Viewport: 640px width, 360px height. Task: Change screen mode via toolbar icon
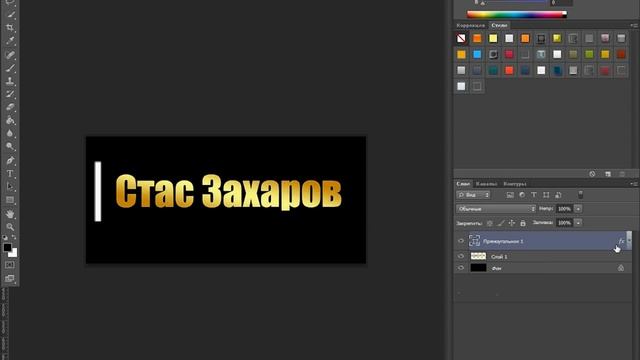point(10,278)
